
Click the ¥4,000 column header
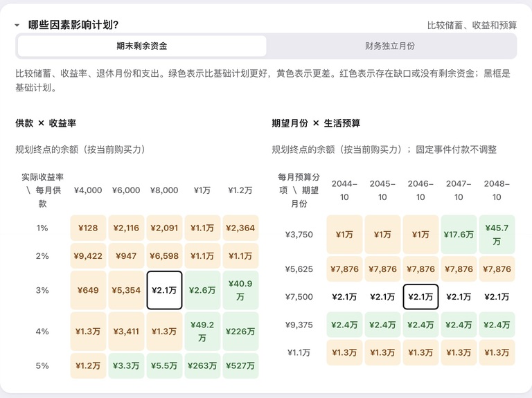tap(88, 190)
